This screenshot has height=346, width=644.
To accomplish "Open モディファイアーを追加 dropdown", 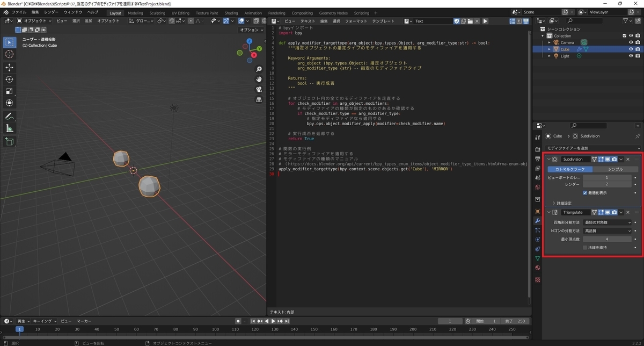I will [593, 148].
